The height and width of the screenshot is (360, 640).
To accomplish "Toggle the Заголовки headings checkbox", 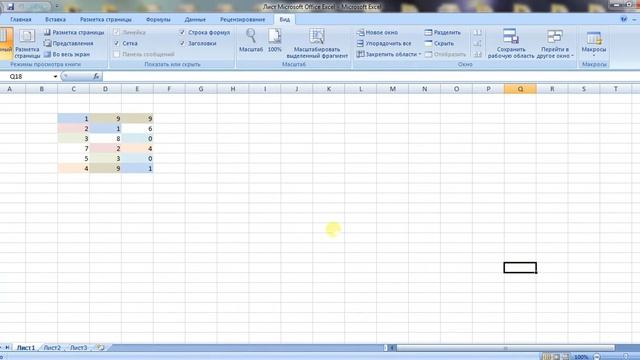I will (x=182, y=43).
